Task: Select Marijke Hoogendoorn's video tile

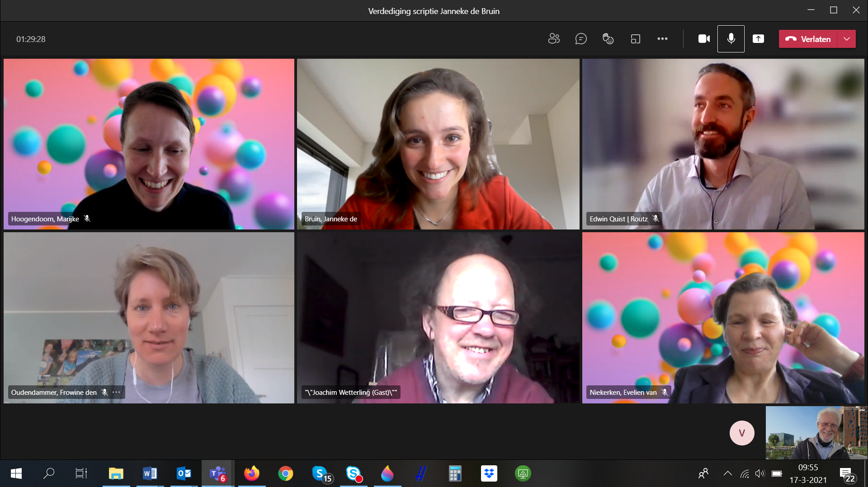Action: click(x=149, y=144)
